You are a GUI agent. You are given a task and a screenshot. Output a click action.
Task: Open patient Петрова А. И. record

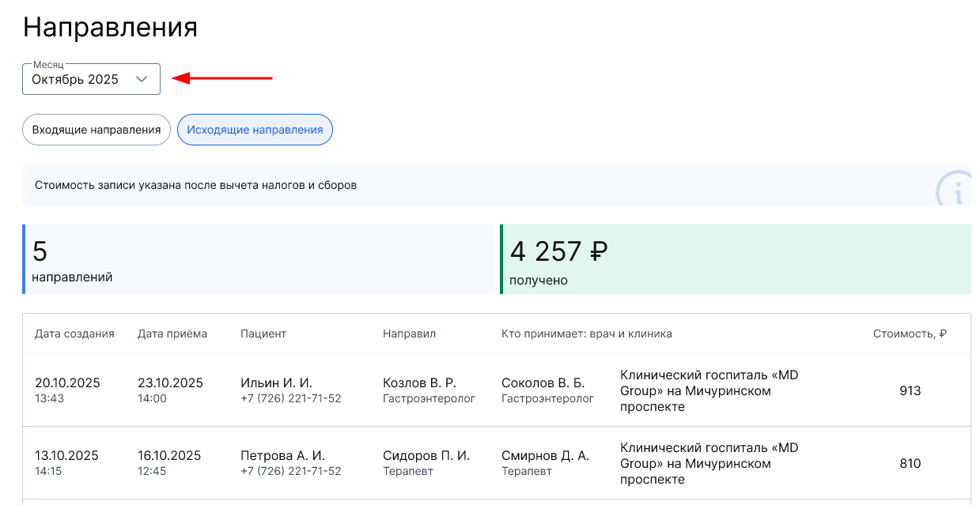point(282,456)
